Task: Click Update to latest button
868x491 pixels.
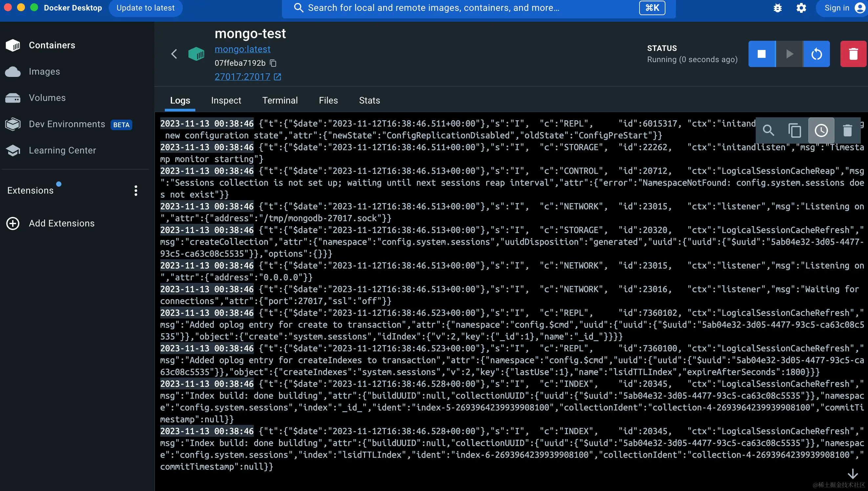Action: tap(145, 8)
